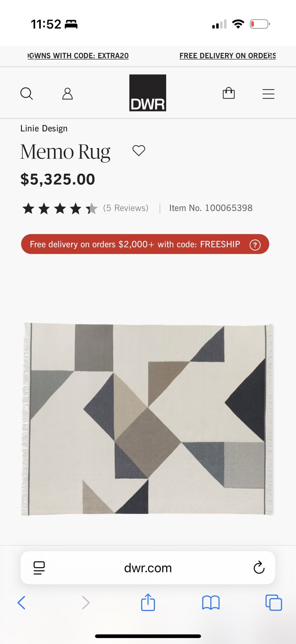Visit the Linie Design brand link
Image resolution: width=296 pixels, height=644 pixels.
[44, 128]
